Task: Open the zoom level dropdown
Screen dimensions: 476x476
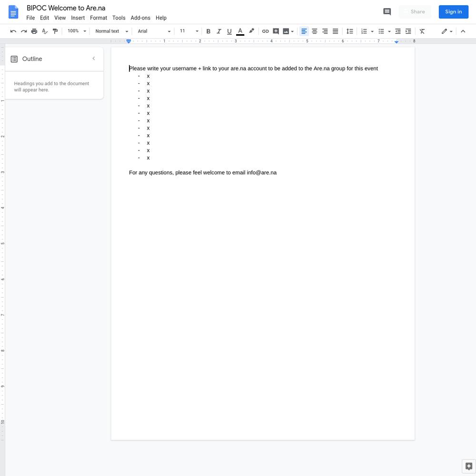Action: 77,31
